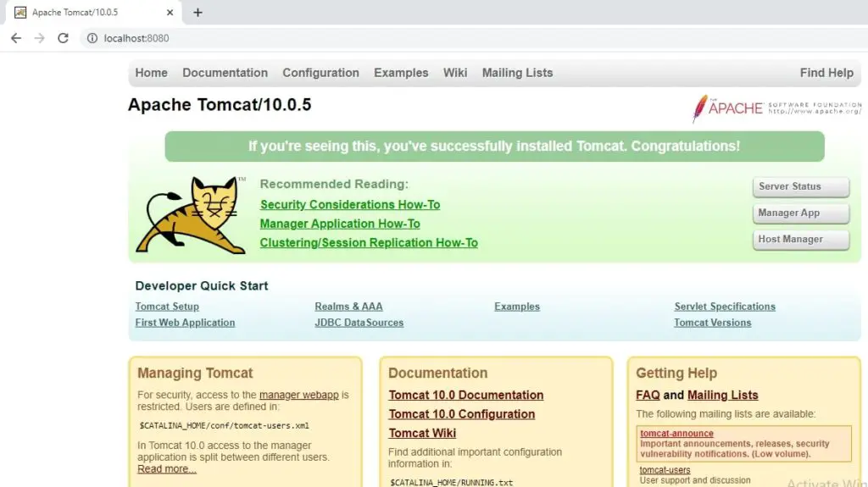Viewport: 868px width, 487px height.
Task: Open the Tomcat Versions link
Action: (712, 323)
